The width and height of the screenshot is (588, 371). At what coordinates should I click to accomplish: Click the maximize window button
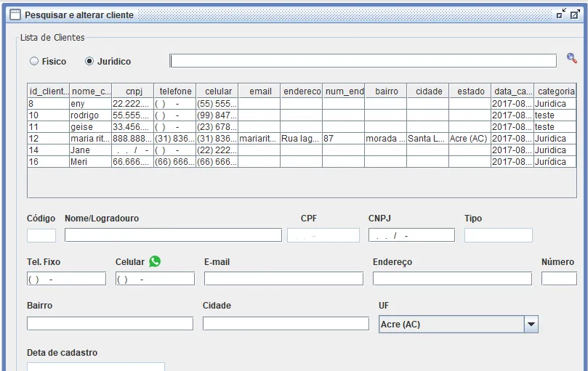coord(575,14)
